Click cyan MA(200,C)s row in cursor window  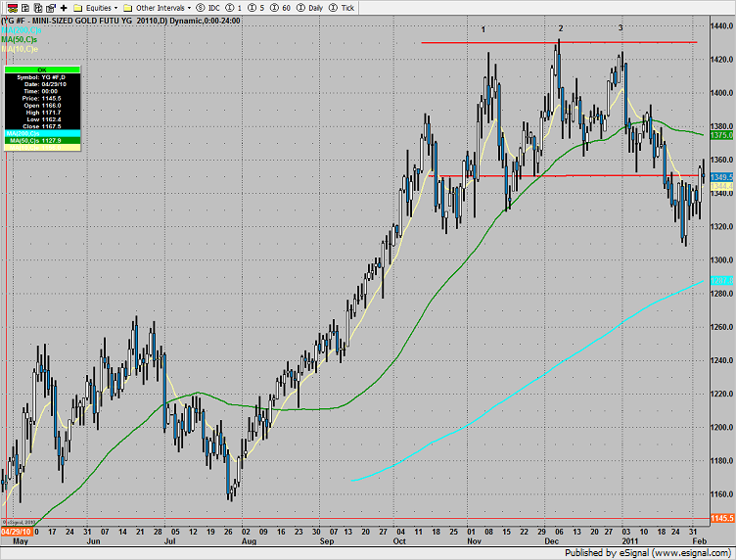[x=42, y=133]
